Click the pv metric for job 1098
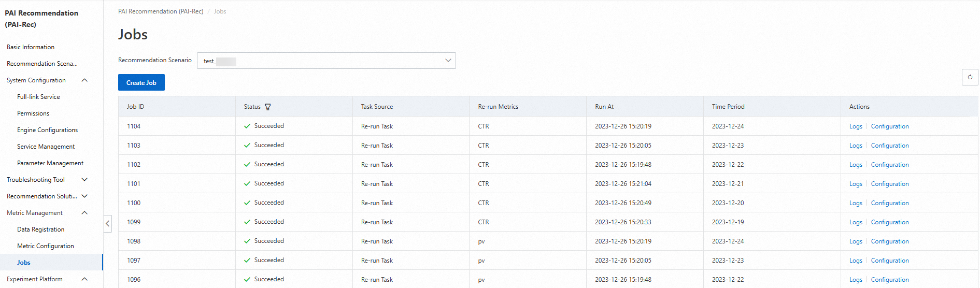The height and width of the screenshot is (288, 980). point(481,241)
